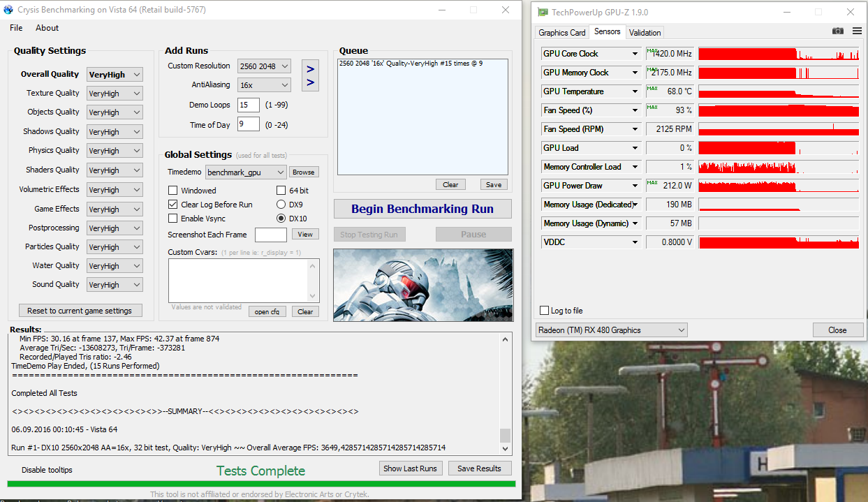The width and height of the screenshot is (868, 502).
Task: Expand the Timedemo benchmark_gpu dropdown
Action: [246, 172]
